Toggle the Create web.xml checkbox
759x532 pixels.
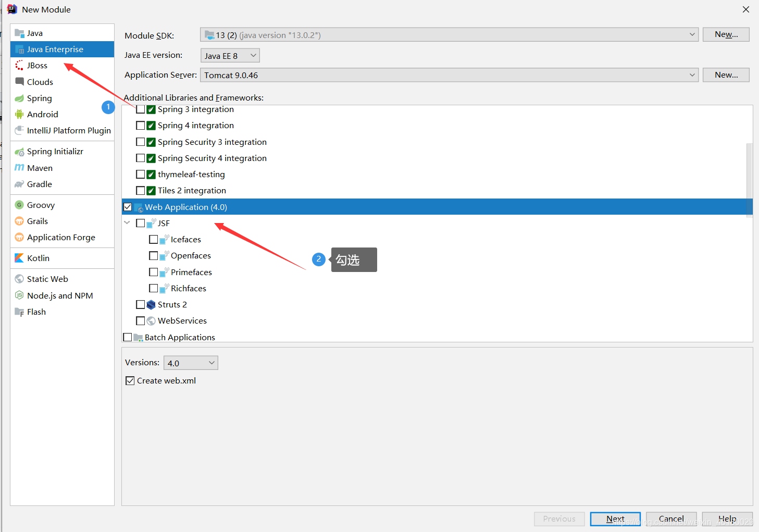[130, 381]
